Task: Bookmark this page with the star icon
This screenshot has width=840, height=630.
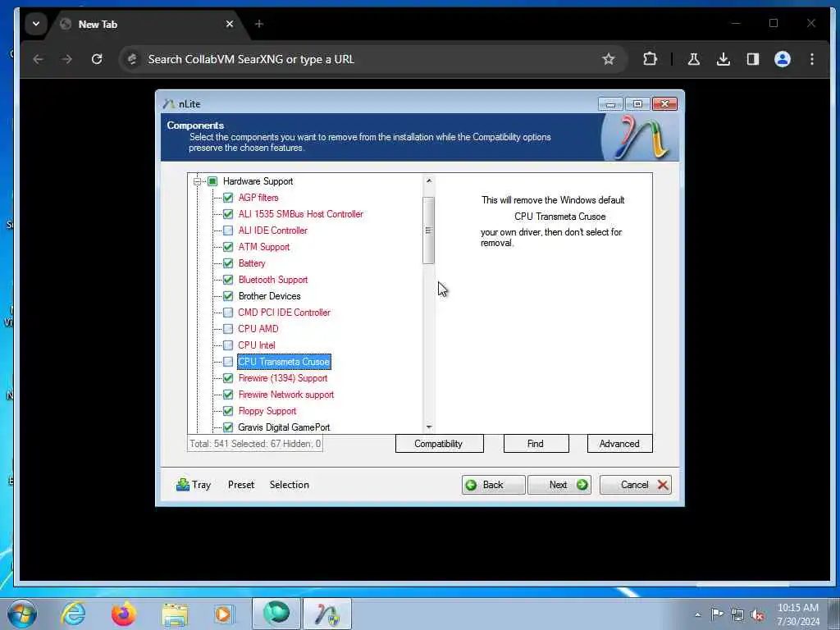Action: coord(609,59)
